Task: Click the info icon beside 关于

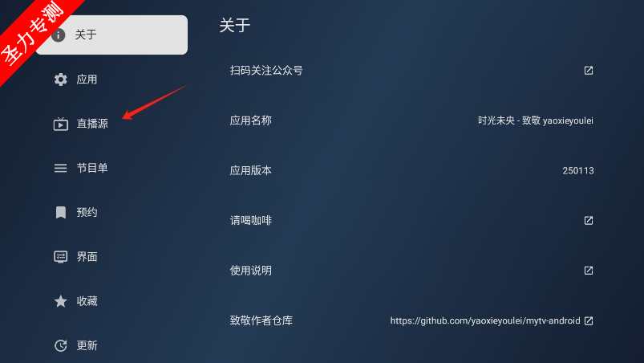Action: click(59, 35)
